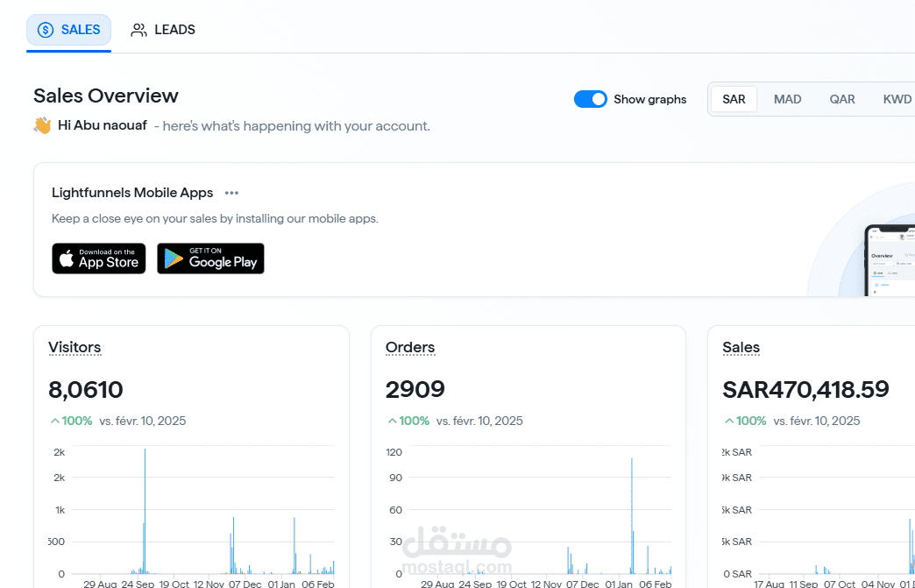Toggle the Show graphs switch

pyautogui.click(x=590, y=99)
